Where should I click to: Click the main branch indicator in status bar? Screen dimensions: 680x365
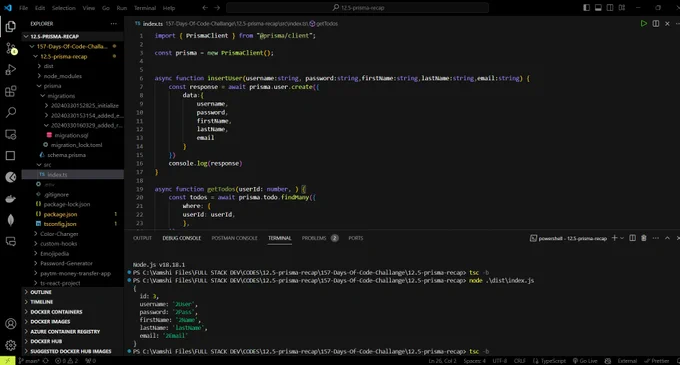(x=29, y=361)
